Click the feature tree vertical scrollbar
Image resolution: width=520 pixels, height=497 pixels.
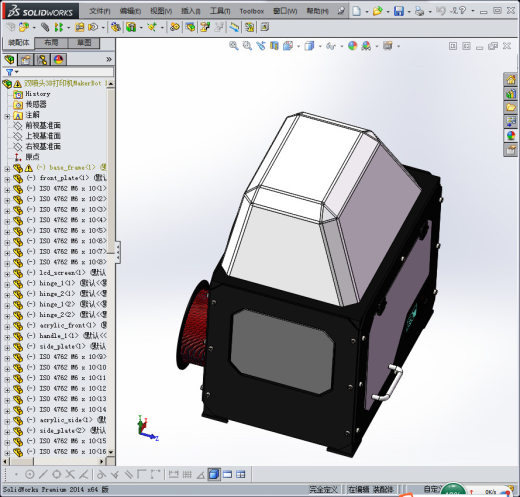point(111,268)
